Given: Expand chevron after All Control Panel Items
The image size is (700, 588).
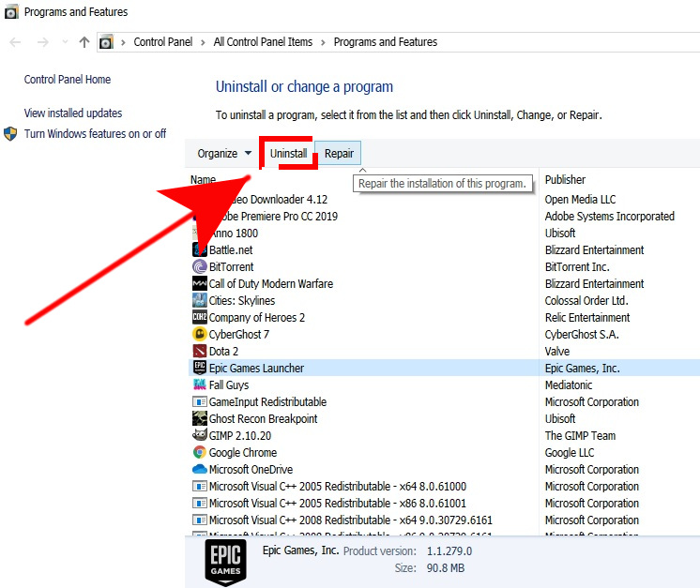Looking at the screenshot, I should (x=323, y=42).
